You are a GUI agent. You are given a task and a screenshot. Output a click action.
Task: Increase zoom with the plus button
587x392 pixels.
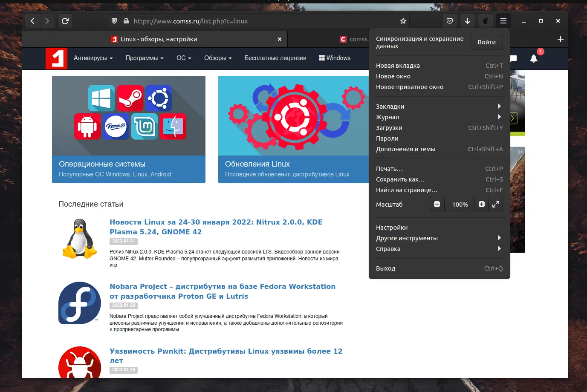coord(482,205)
